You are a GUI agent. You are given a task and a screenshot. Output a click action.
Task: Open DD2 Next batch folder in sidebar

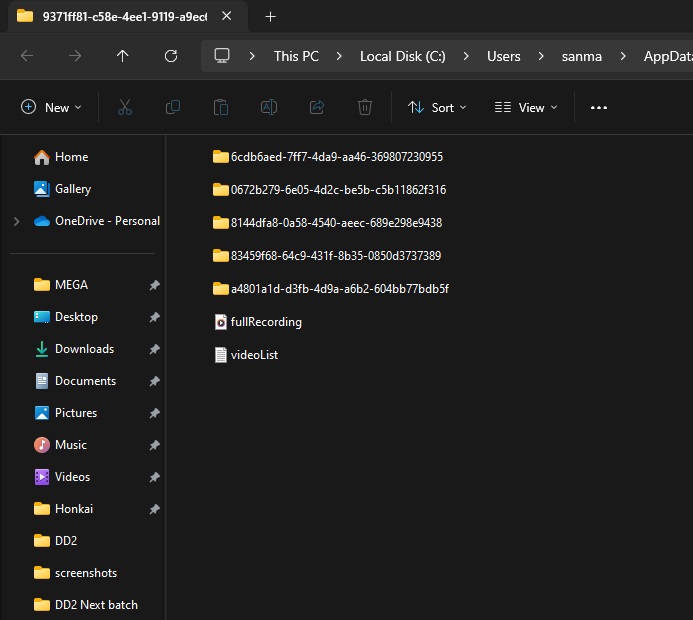86,605
